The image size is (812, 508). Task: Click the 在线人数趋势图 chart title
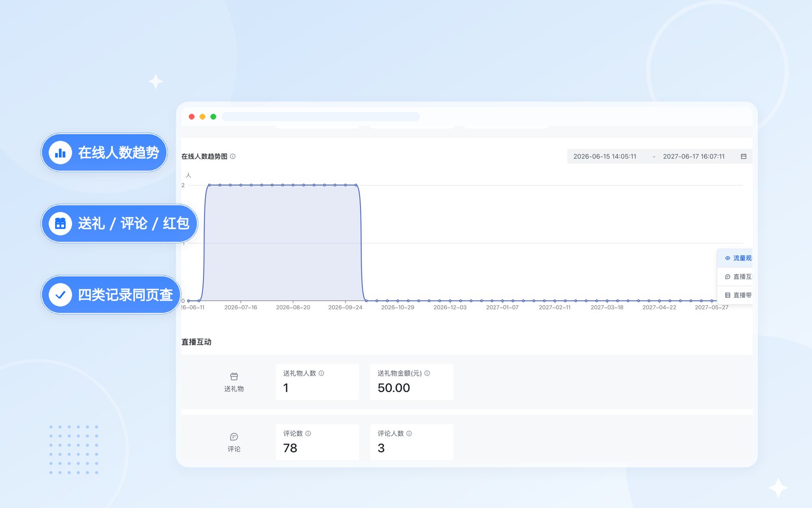[x=205, y=156]
